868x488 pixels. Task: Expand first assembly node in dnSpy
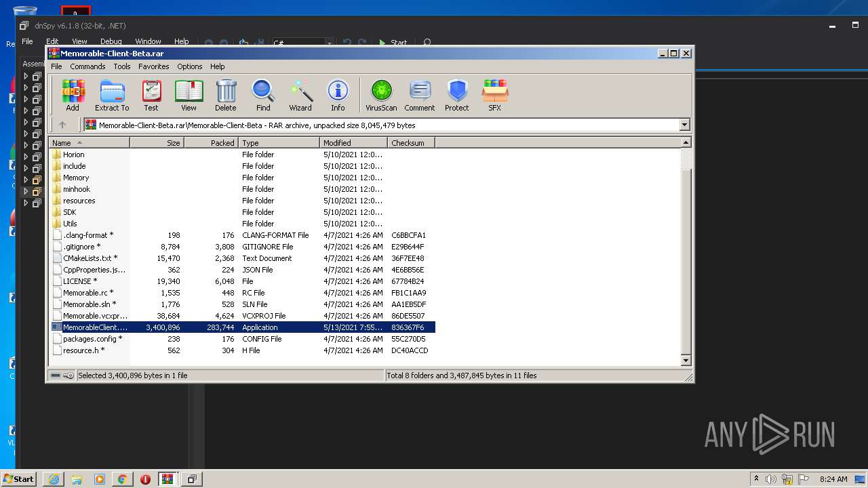tap(26, 76)
